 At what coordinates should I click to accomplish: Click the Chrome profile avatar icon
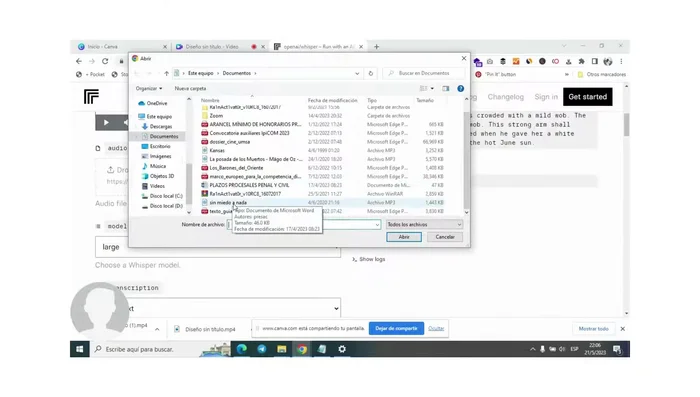[x=608, y=61]
